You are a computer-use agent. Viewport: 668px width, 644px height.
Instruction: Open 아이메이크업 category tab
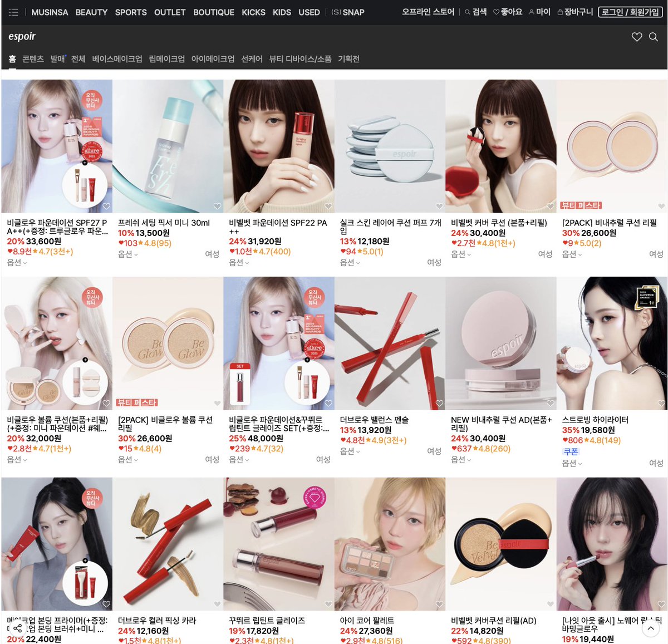coord(213,59)
